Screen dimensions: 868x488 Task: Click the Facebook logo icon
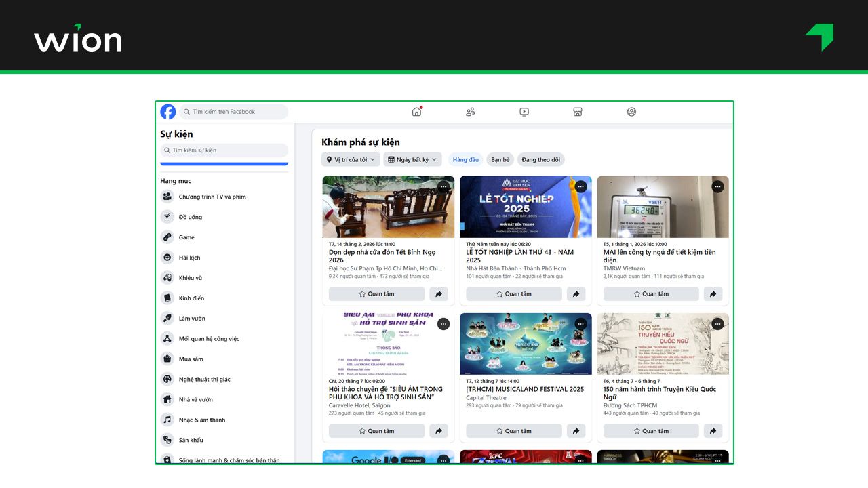[167, 112]
